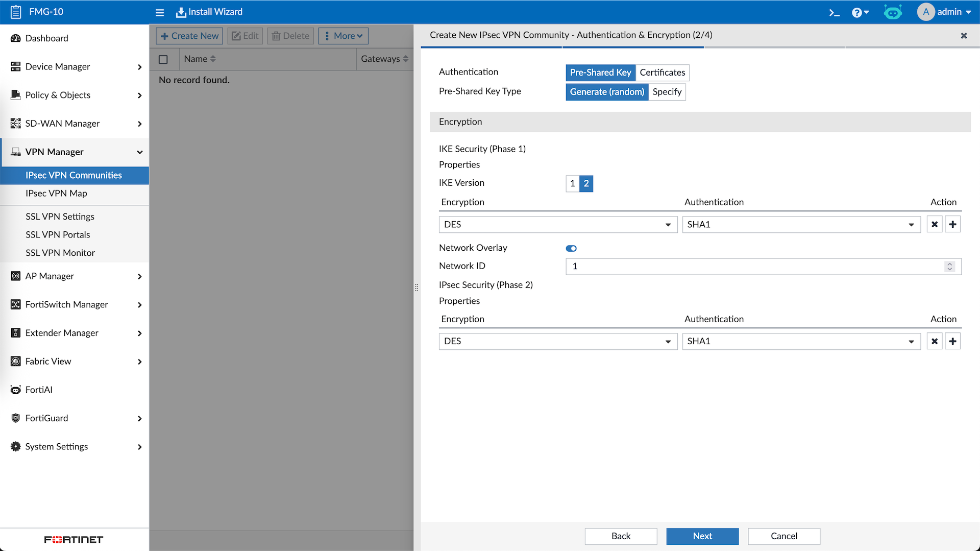The width and height of the screenshot is (980, 551).
Task: Open Phase 2 Authentication SHA1 dropdown
Action: (x=801, y=342)
